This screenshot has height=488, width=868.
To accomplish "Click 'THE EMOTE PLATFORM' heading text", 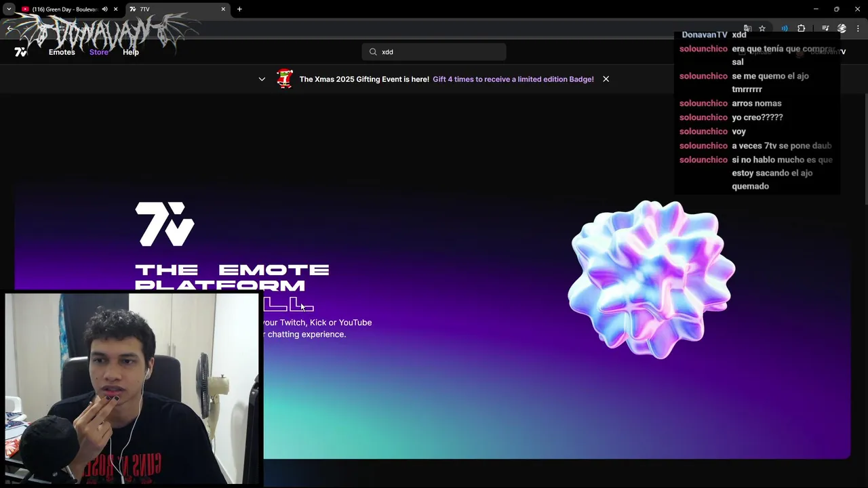I will [232, 278].
